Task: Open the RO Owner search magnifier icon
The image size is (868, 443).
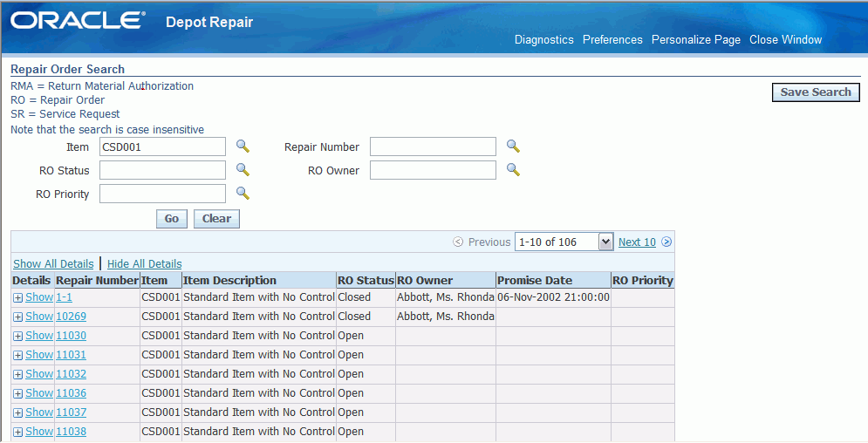Action: point(513,169)
